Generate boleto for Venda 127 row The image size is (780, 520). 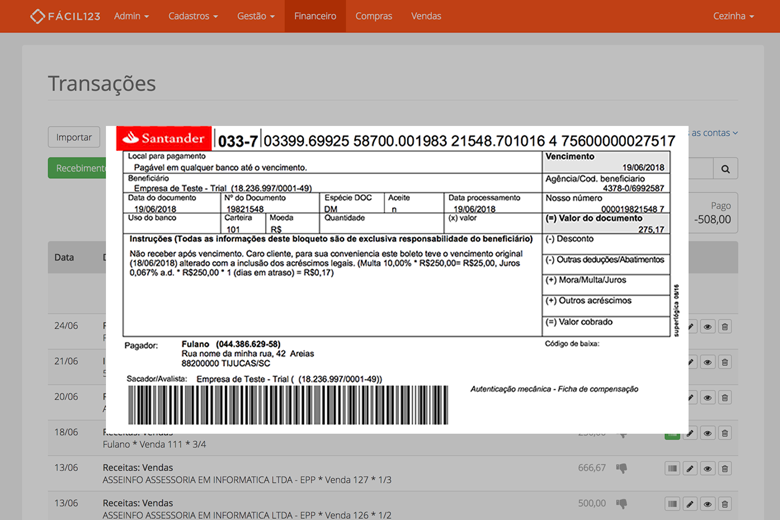click(x=672, y=469)
